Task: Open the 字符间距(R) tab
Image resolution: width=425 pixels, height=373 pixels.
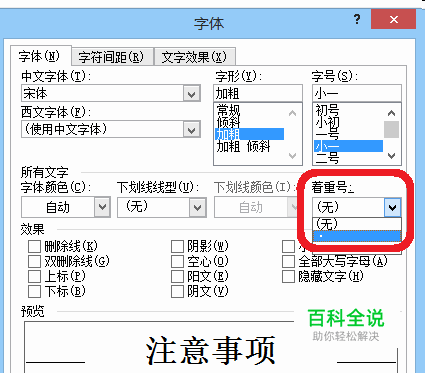Action: 112,57
